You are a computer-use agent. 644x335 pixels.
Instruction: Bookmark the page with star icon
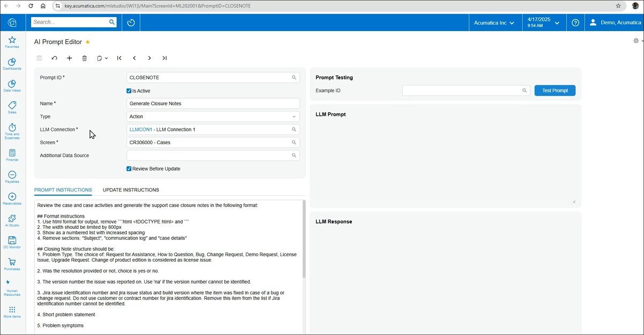619,6
